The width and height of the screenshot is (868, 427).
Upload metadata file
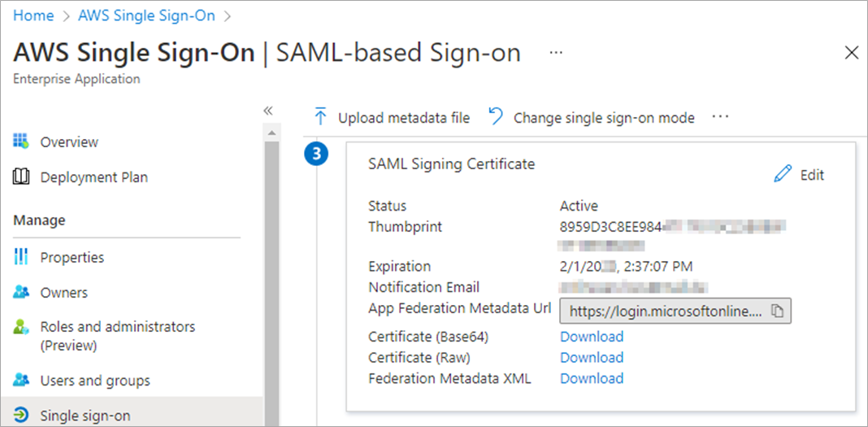tap(392, 118)
